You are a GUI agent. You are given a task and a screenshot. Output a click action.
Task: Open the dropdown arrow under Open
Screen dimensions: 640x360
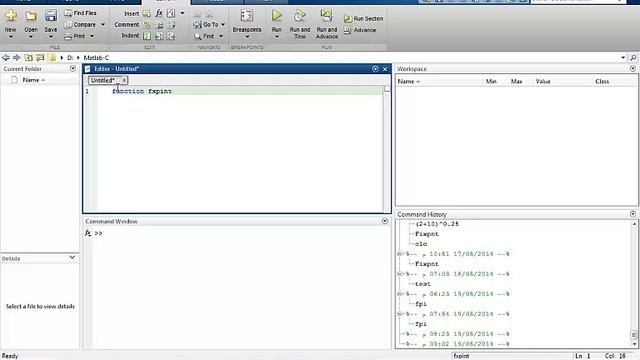point(31,37)
